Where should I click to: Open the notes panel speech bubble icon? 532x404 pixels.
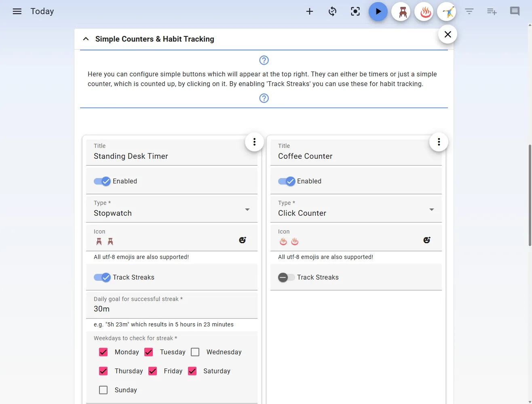coord(515,11)
